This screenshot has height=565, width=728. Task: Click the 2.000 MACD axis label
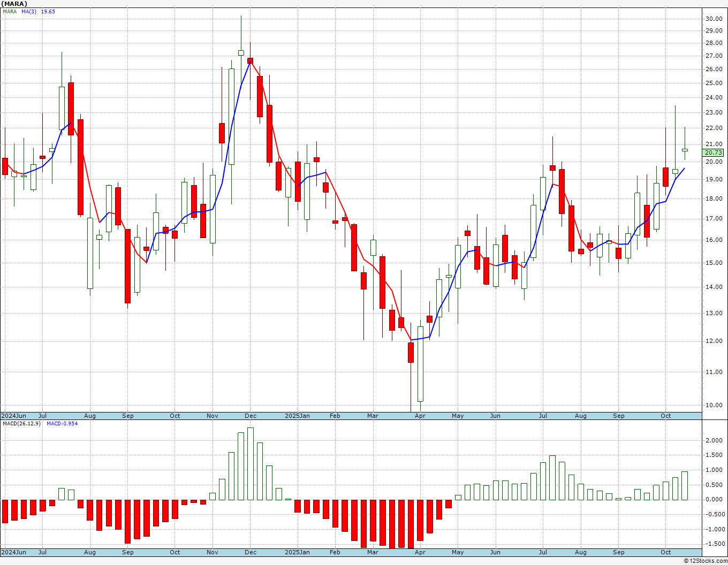coord(714,441)
